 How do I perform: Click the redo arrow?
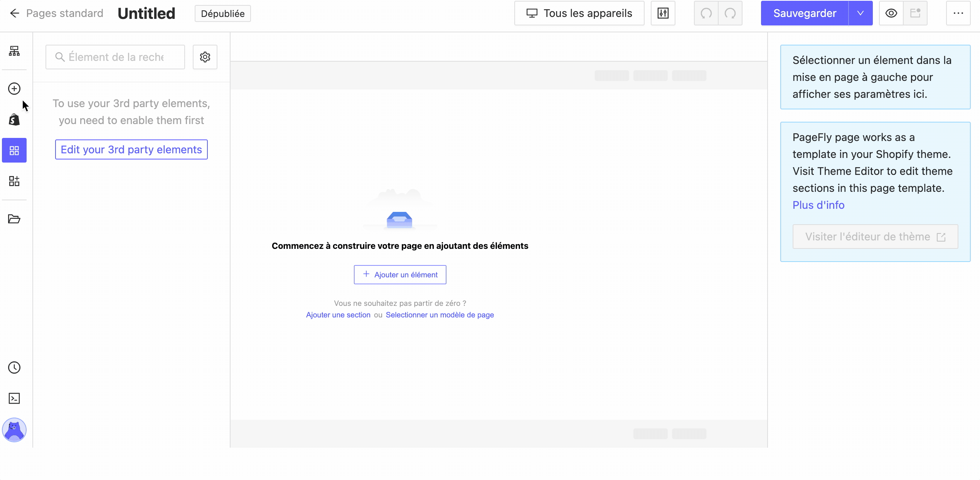click(730, 13)
